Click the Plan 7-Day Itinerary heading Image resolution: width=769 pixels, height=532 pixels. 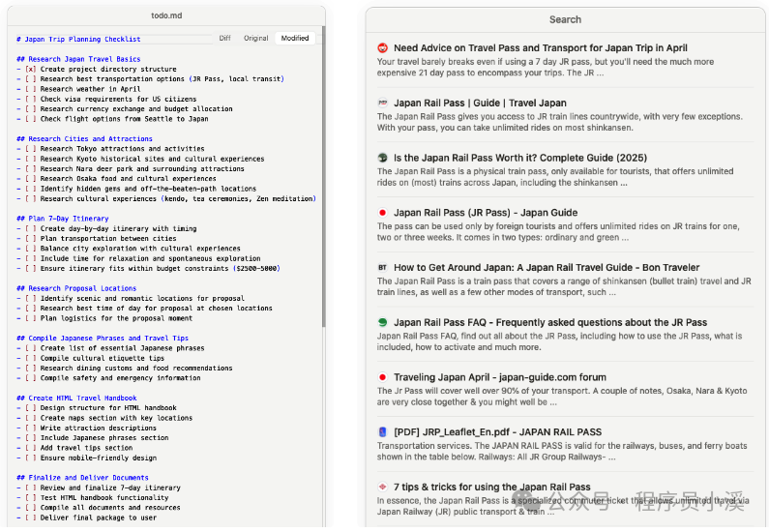(x=68, y=219)
